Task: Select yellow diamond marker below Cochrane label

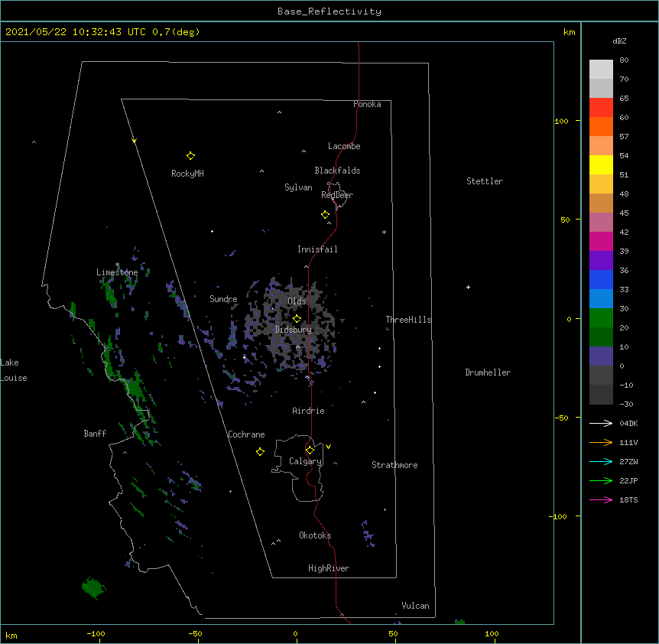Action: coord(260,452)
